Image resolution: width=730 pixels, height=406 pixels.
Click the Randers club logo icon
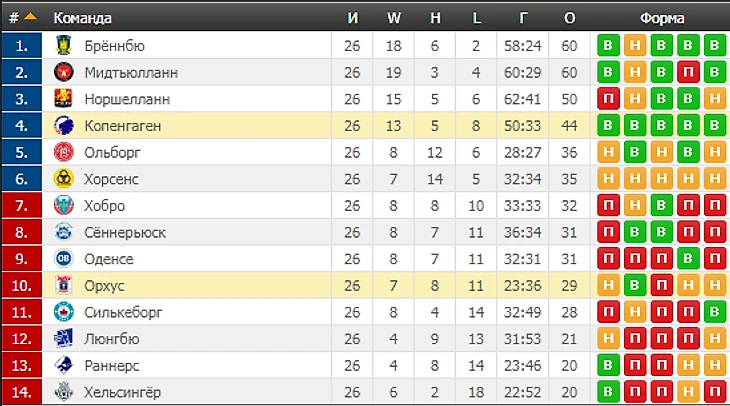pyautogui.click(x=64, y=365)
